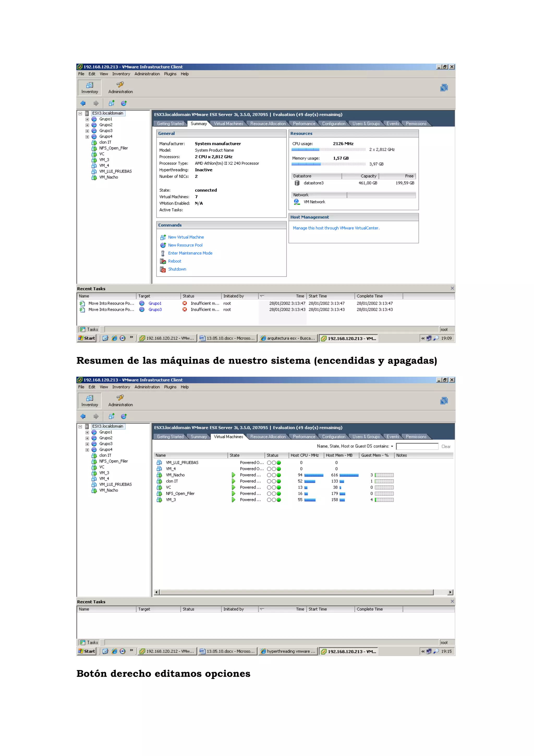This screenshot has height=756, width=534.
Task: Select the VM Network icon in Resources
Action: (296, 202)
